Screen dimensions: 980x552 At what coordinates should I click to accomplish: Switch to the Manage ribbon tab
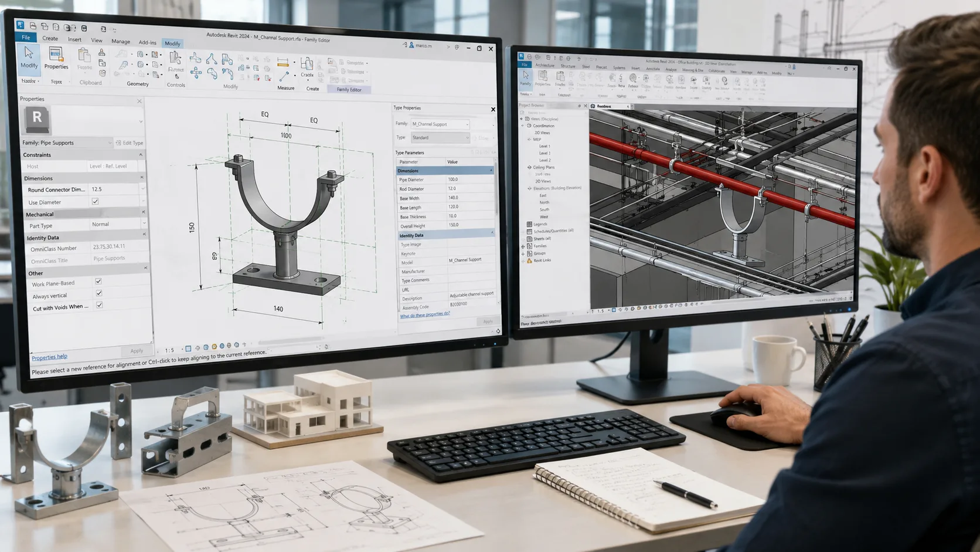[x=121, y=42]
